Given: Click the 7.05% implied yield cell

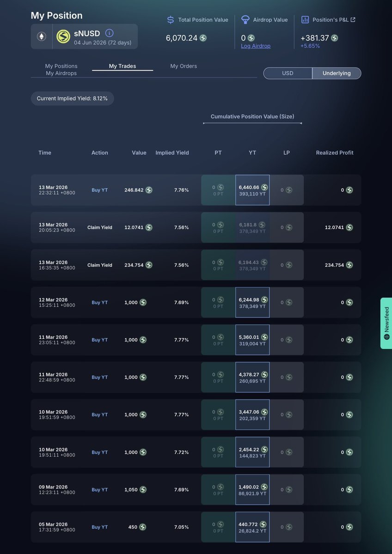Looking at the screenshot, I should tap(181, 527).
